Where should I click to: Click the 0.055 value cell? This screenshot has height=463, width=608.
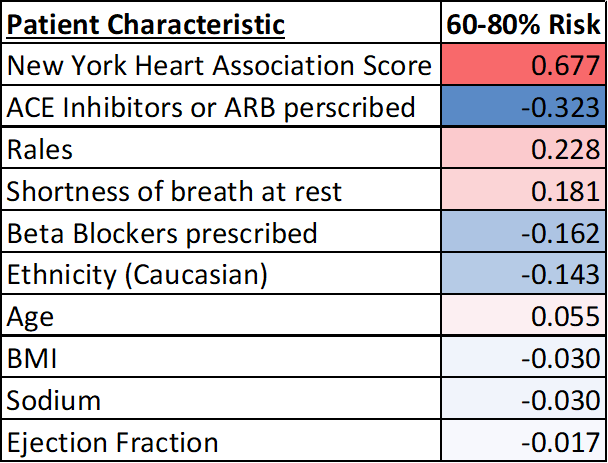(522, 317)
